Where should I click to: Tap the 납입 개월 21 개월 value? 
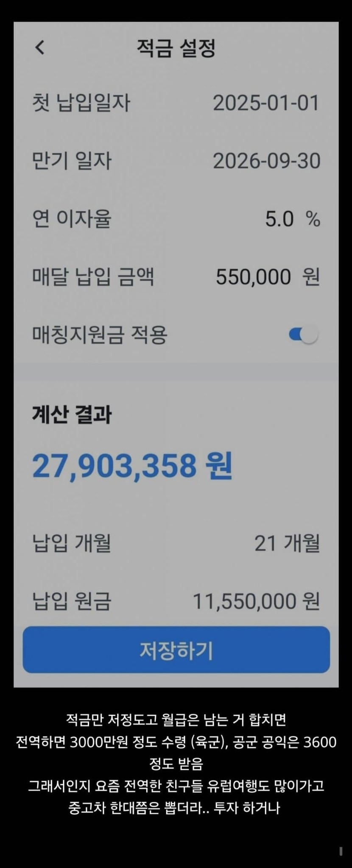click(x=287, y=543)
